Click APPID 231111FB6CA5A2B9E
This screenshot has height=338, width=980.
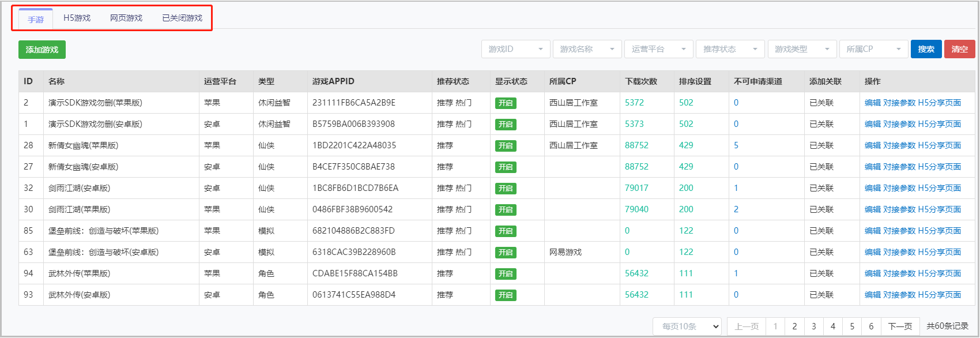click(x=354, y=103)
